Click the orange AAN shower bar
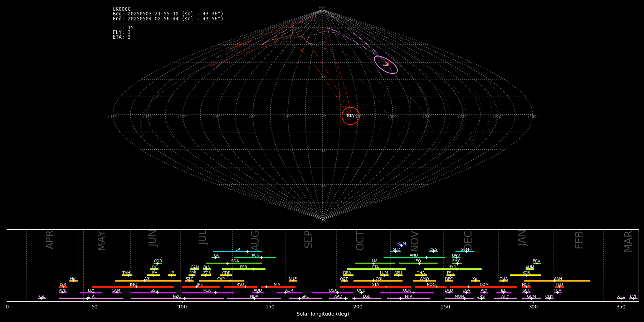The height and width of the screenshot is (322, 644). click(557, 281)
